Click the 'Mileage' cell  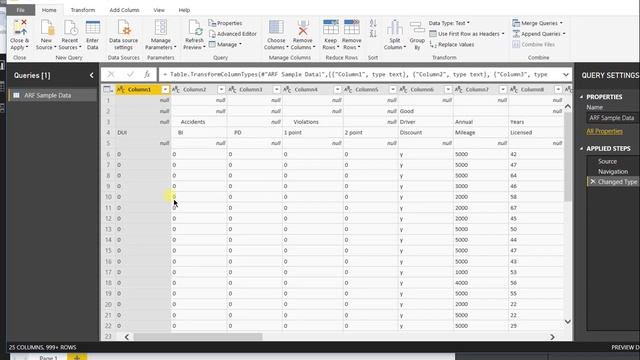click(x=481, y=132)
